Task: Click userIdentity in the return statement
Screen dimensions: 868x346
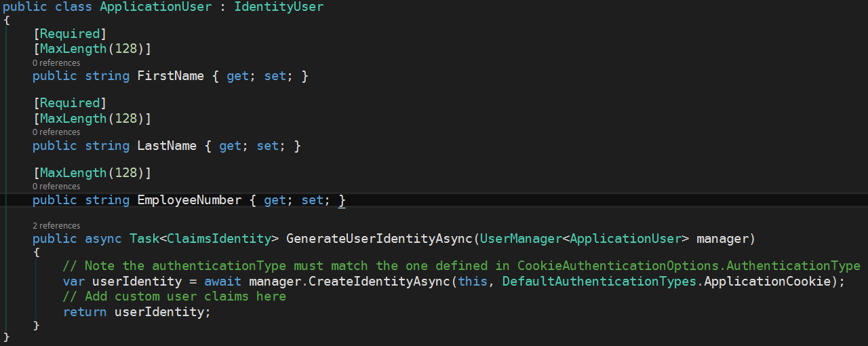Action: point(163,312)
